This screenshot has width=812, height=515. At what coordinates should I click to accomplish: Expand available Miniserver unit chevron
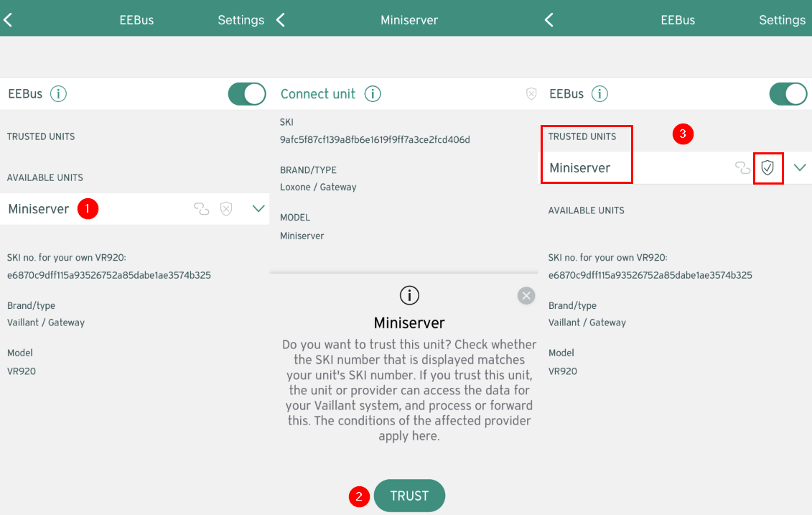pos(258,208)
